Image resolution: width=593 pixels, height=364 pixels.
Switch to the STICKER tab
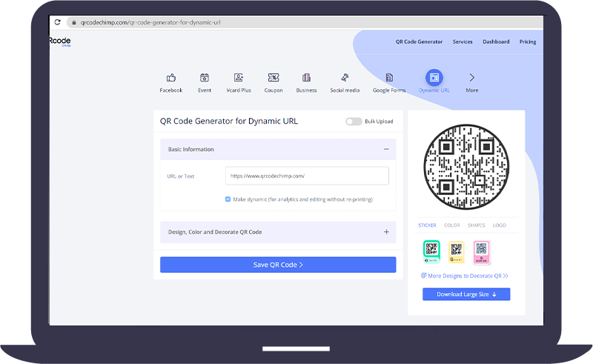(x=427, y=225)
